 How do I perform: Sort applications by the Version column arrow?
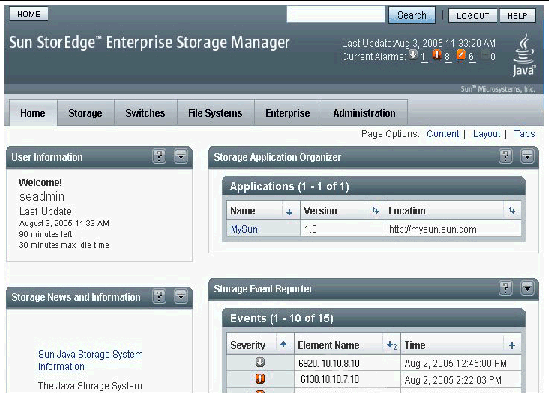376,211
